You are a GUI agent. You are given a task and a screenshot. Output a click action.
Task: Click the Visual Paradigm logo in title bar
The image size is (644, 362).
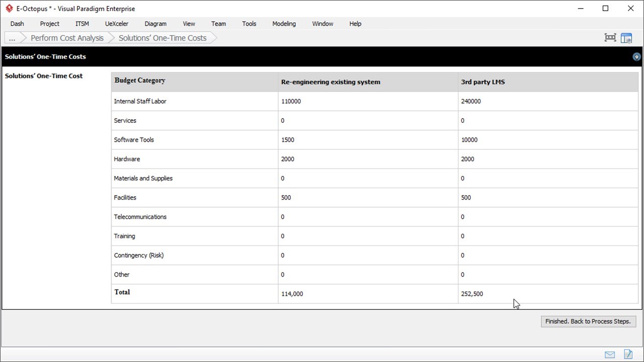pos(9,9)
